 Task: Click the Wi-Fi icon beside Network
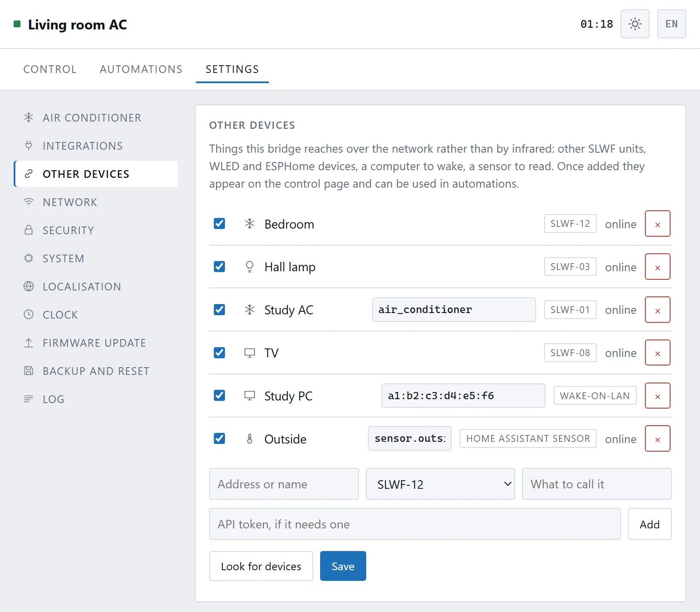click(29, 202)
